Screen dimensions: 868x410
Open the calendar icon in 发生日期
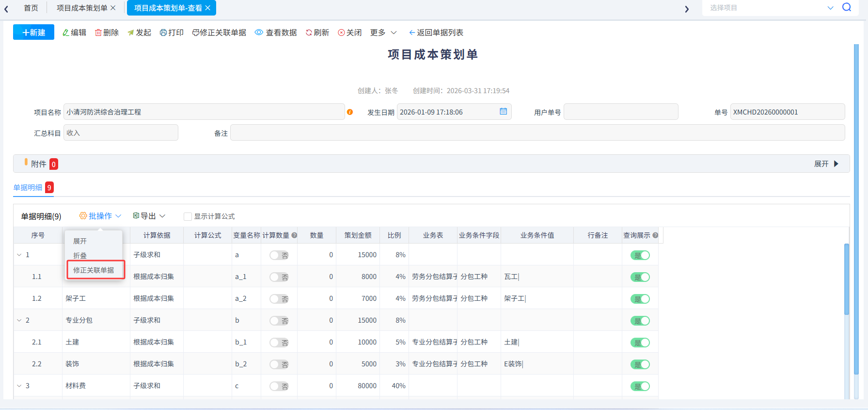(x=503, y=112)
